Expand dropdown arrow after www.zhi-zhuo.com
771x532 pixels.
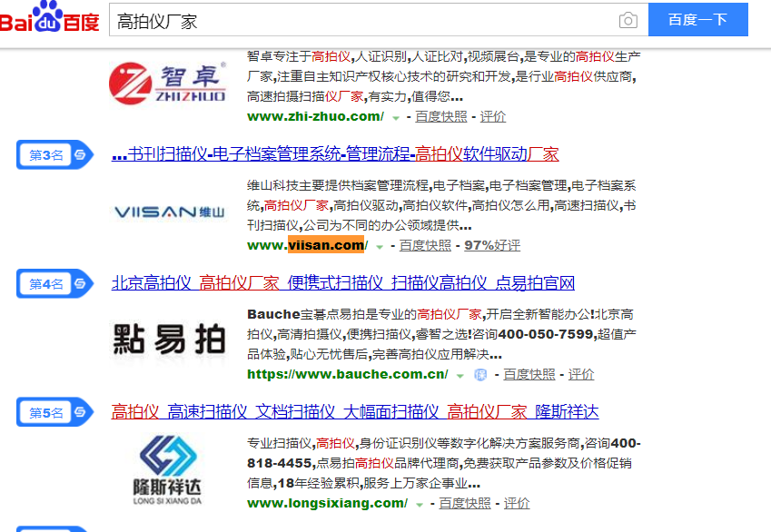[x=395, y=117]
